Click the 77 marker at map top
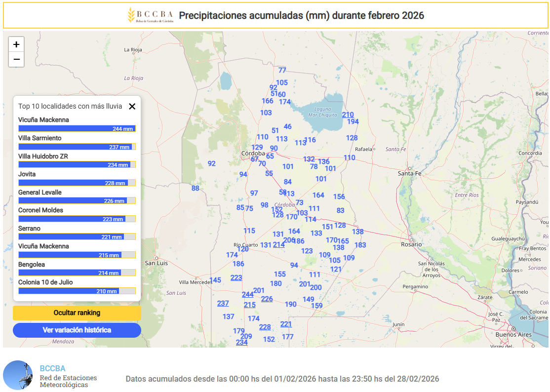Image resolution: width=550 pixels, height=392 pixels. [x=282, y=70]
